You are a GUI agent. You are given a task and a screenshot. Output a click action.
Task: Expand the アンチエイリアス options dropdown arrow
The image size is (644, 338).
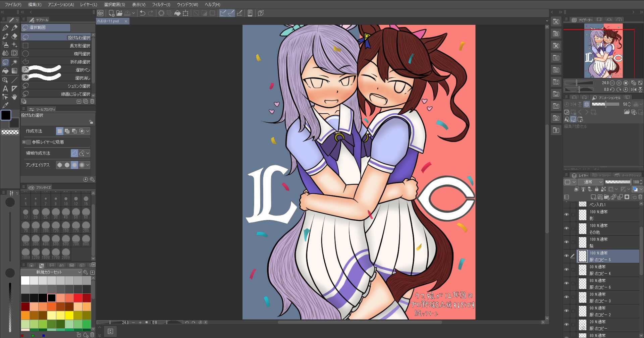[x=88, y=165]
